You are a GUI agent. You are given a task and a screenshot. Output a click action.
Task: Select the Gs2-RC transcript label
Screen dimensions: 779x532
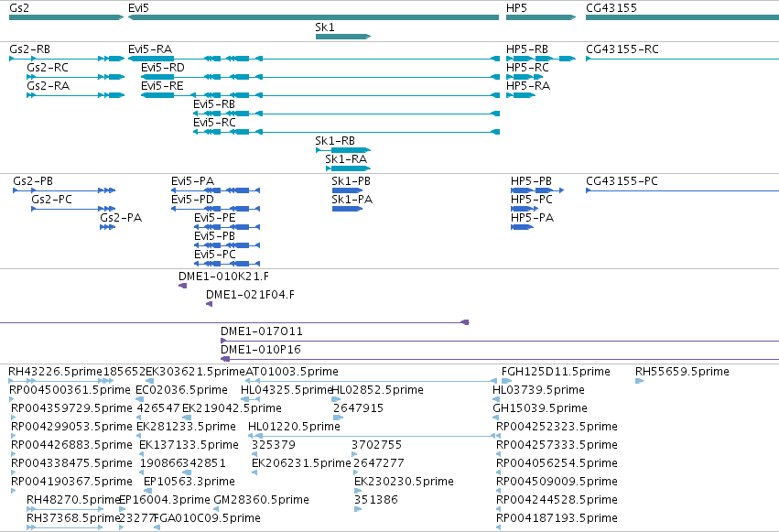[x=48, y=68]
